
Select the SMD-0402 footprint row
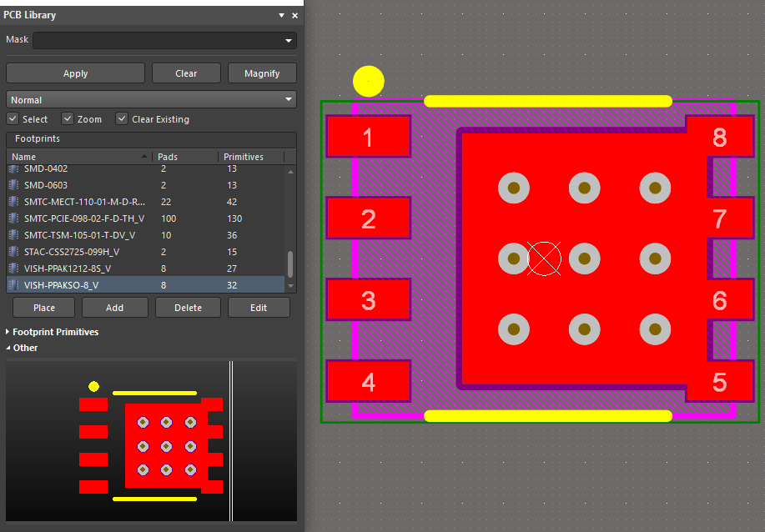146,168
